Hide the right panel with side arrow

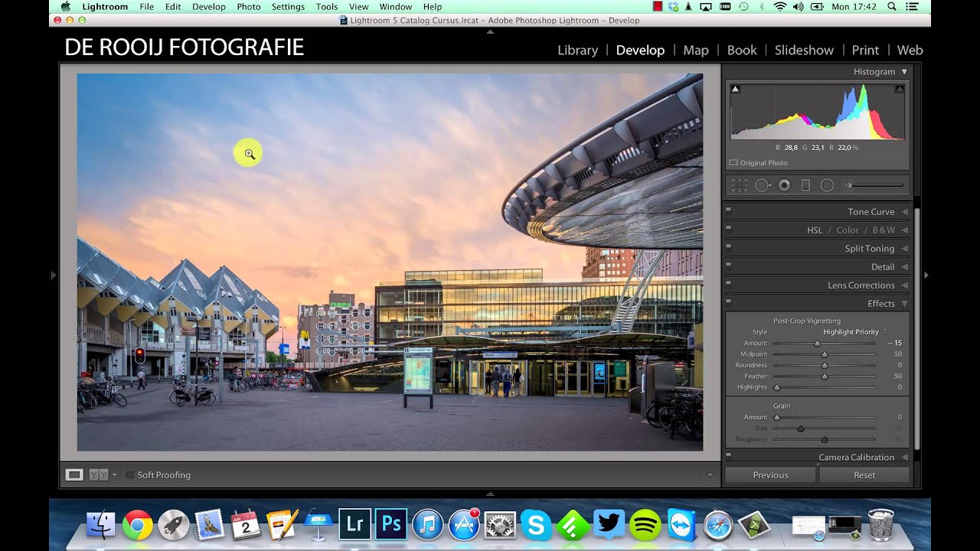tap(926, 275)
